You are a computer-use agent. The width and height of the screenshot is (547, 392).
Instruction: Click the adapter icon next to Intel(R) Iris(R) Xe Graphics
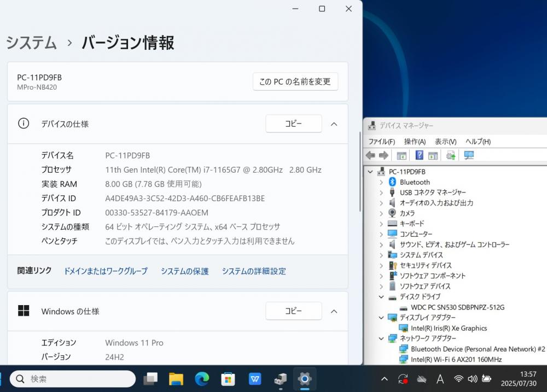click(404, 328)
